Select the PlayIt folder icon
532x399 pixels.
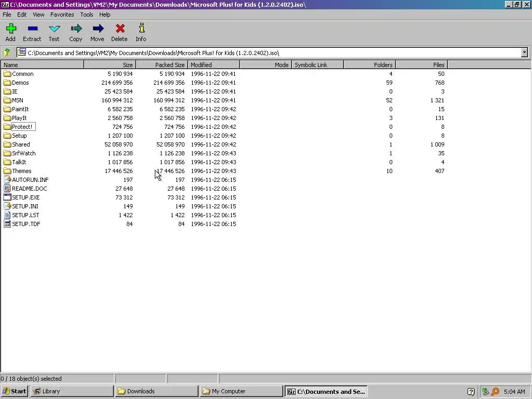(7, 118)
